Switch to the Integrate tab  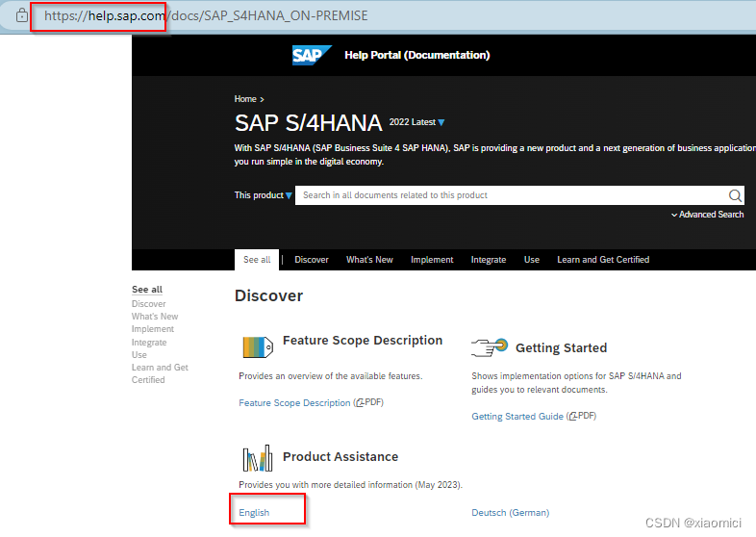click(489, 260)
